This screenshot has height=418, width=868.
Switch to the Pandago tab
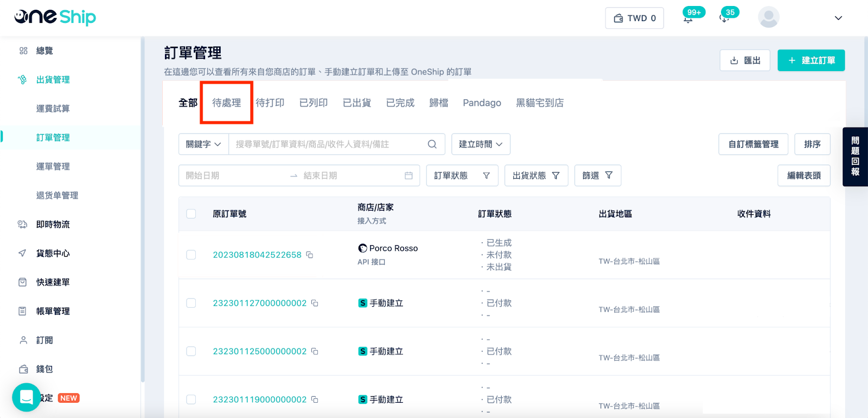coord(482,103)
